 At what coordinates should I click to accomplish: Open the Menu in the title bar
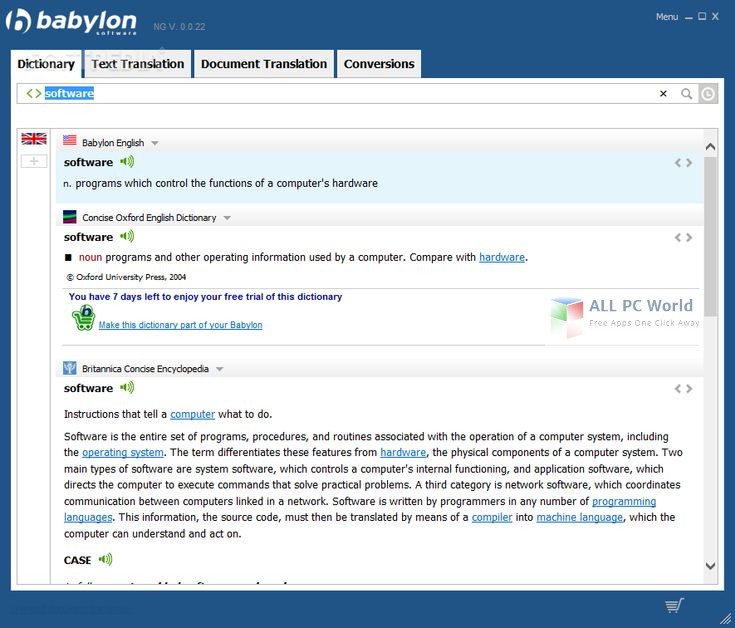coord(667,17)
